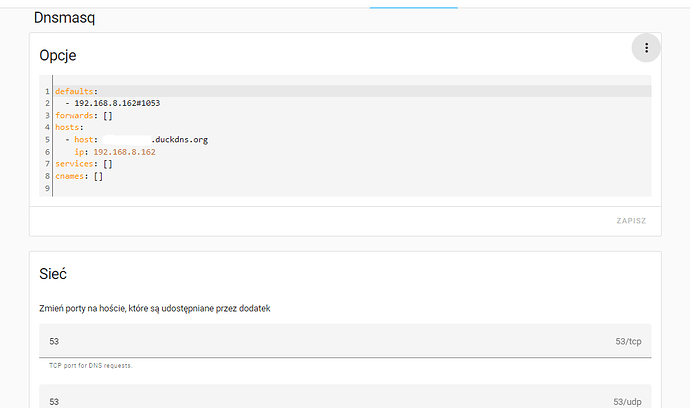Click the 'TCP port for DNS requests.' helper text

pos(91,366)
